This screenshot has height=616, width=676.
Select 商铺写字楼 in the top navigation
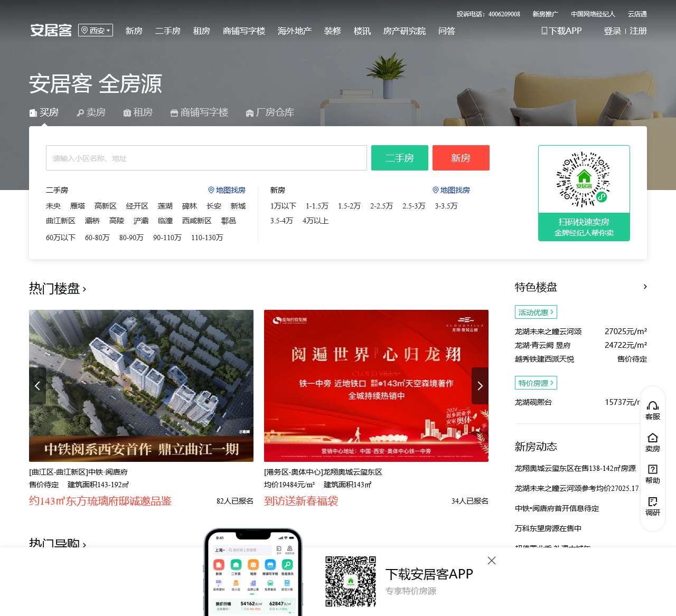pyautogui.click(x=244, y=31)
